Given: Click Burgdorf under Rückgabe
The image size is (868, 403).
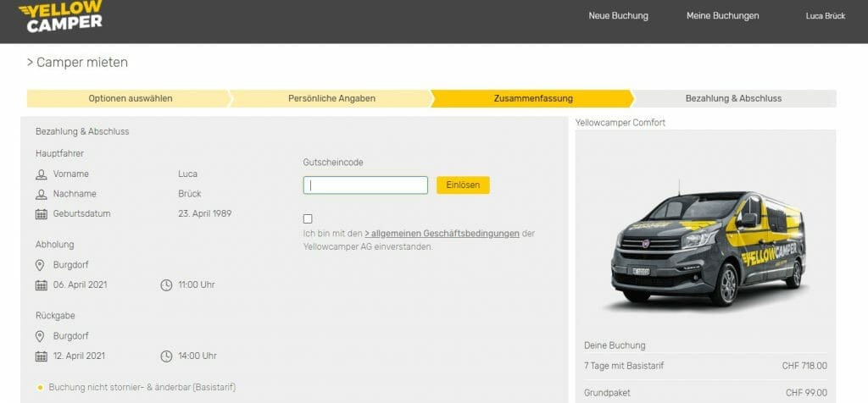Looking at the screenshot, I should [x=71, y=336].
